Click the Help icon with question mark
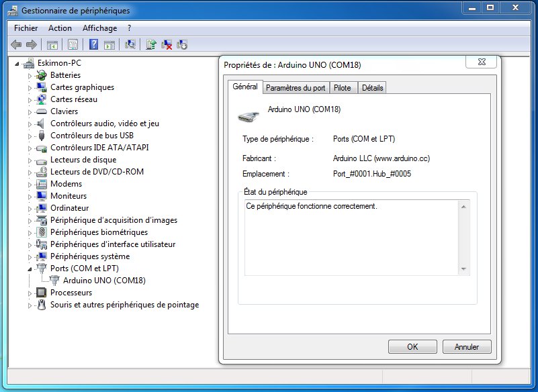This screenshot has width=538, height=392. pyautogui.click(x=93, y=44)
